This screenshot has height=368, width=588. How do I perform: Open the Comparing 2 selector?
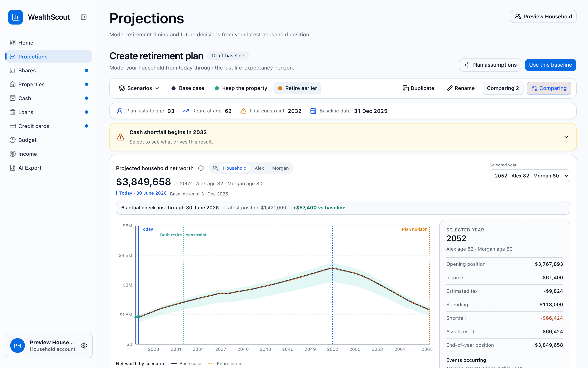[x=503, y=88]
